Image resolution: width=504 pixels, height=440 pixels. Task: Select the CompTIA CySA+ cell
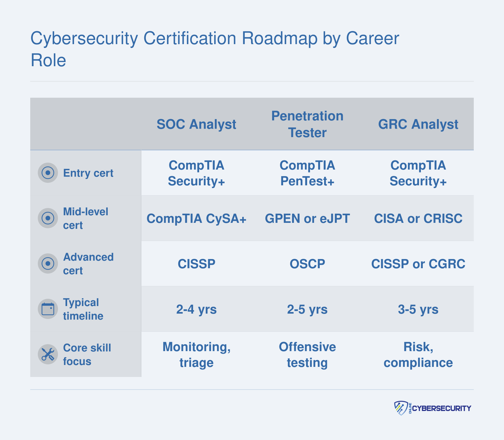pyautogui.click(x=197, y=218)
